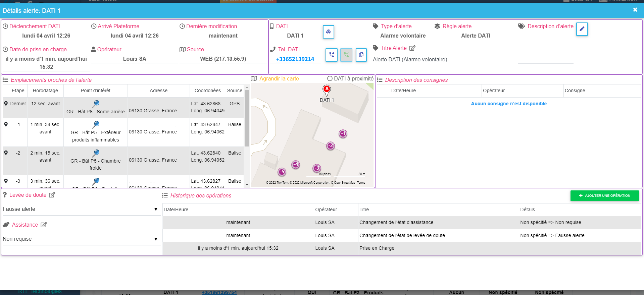
Task: Click map marker -1
Action: pos(343,134)
